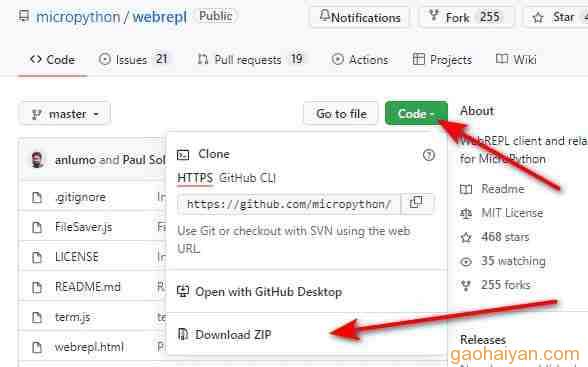Switch to the Code tab
This screenshot has height=367, width=588.
pos(52,60)
